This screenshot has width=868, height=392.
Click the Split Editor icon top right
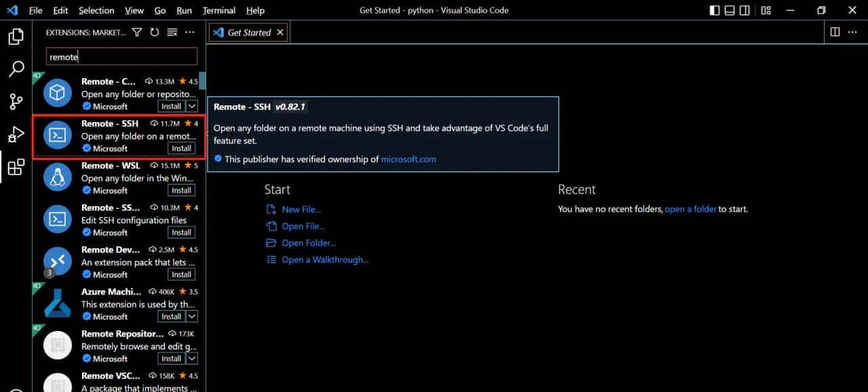(x=835, y=32)
